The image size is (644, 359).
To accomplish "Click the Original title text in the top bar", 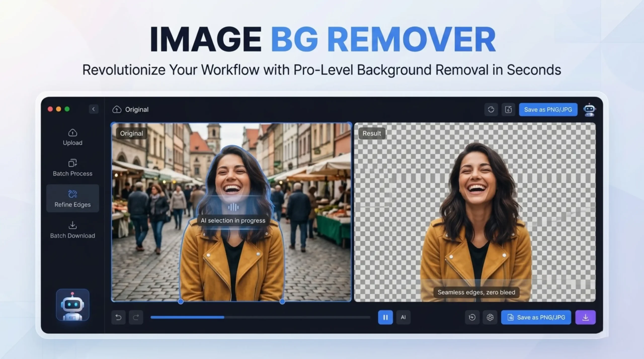I will pyautogui.click(x=137, y=110).
